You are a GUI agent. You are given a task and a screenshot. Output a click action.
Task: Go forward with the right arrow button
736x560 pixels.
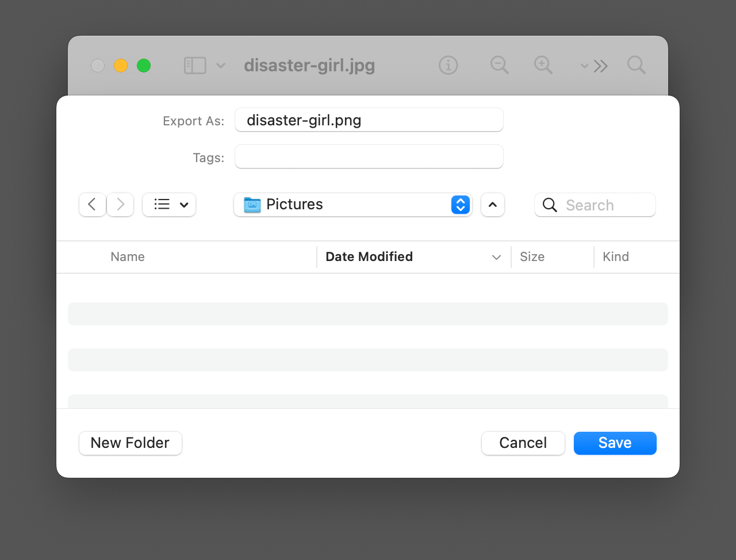point(120,205)
